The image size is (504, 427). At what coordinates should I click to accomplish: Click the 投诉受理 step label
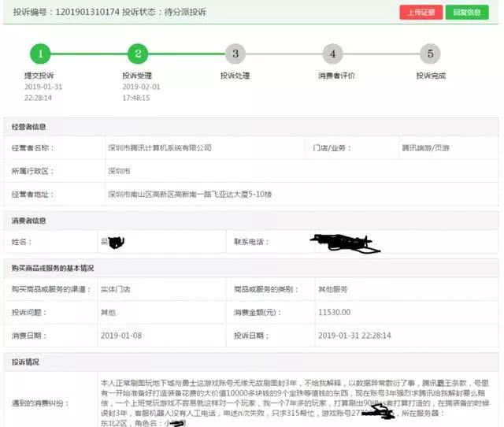tap(137, 76)
